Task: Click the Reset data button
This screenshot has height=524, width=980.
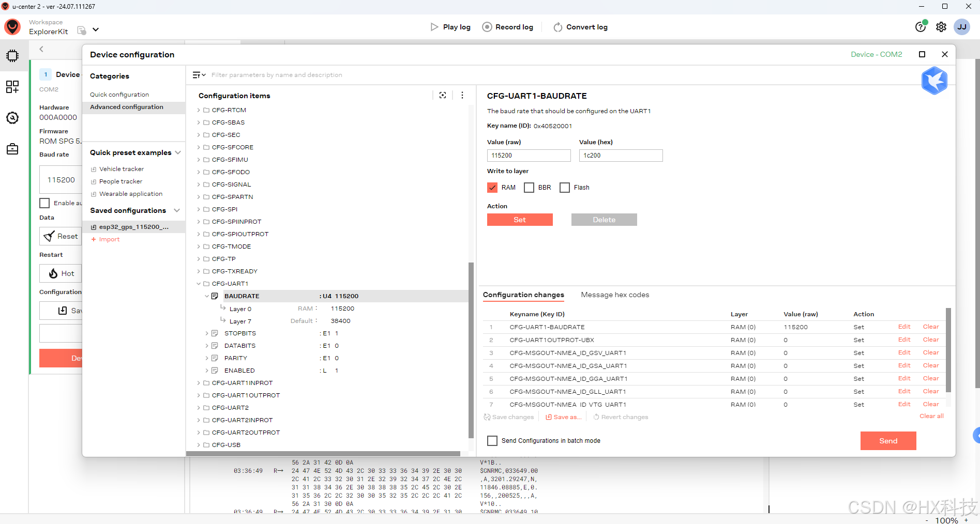Action: click(x=61, y=236)
